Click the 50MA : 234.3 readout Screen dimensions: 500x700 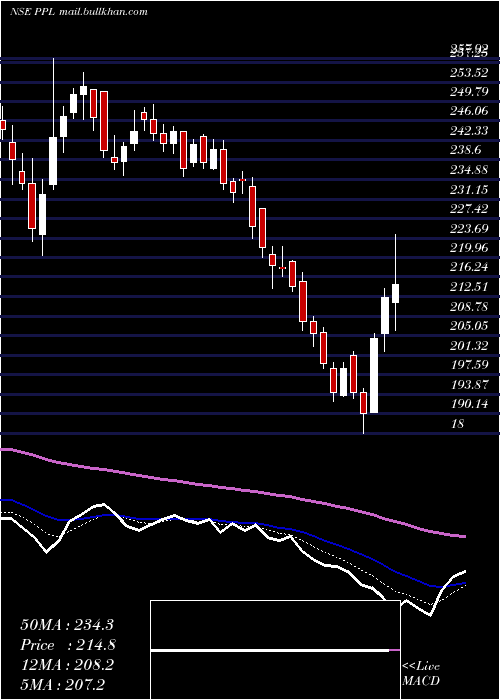[66, 625]
